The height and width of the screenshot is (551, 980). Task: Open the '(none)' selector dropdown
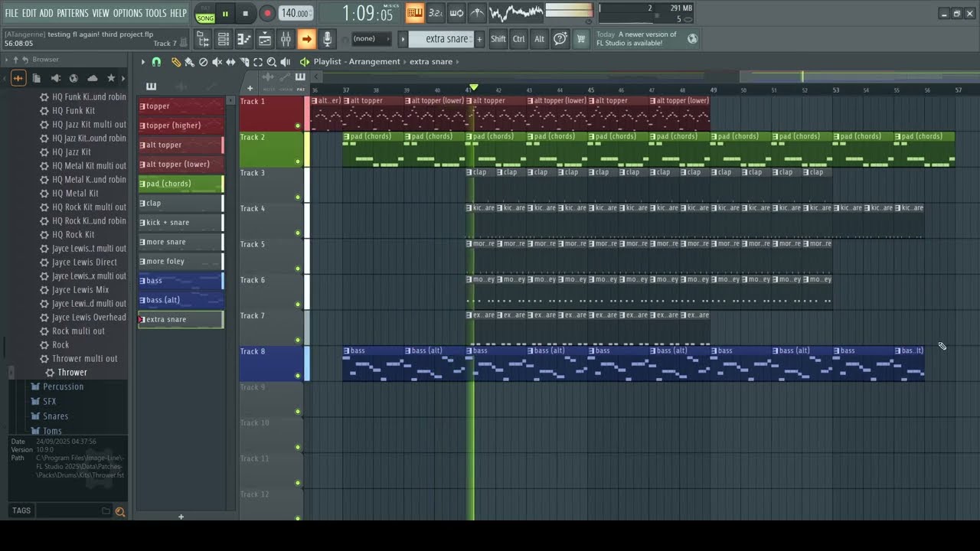371,39
